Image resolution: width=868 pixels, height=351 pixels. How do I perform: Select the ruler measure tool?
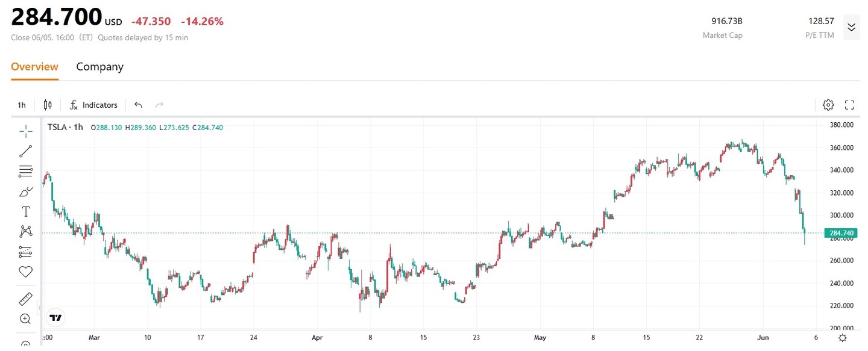click(x=26, y=299)
